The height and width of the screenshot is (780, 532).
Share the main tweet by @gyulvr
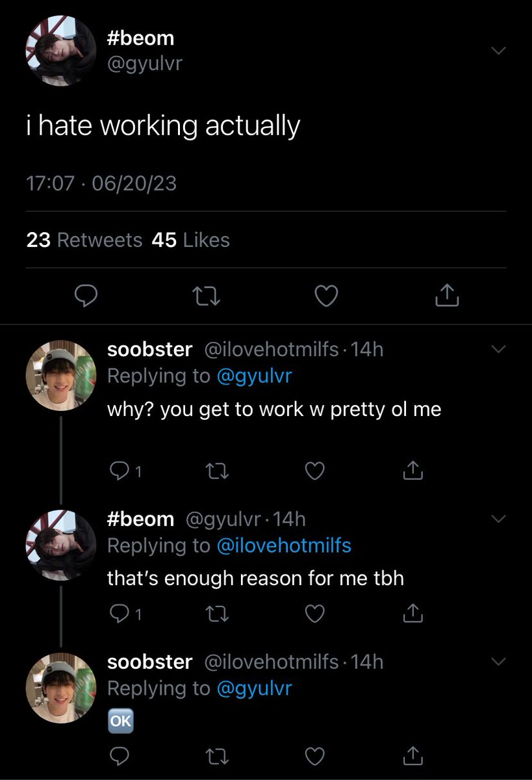pos(446,296)
